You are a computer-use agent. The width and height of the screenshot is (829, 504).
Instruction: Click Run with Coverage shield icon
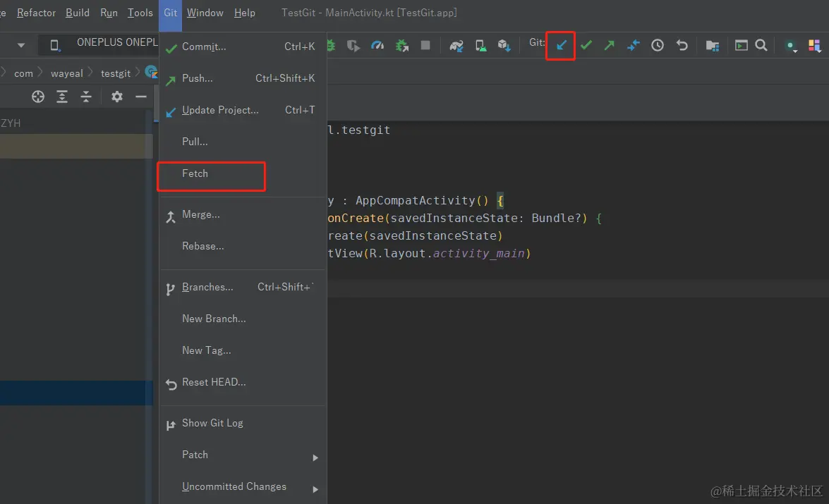pos(353,46)
